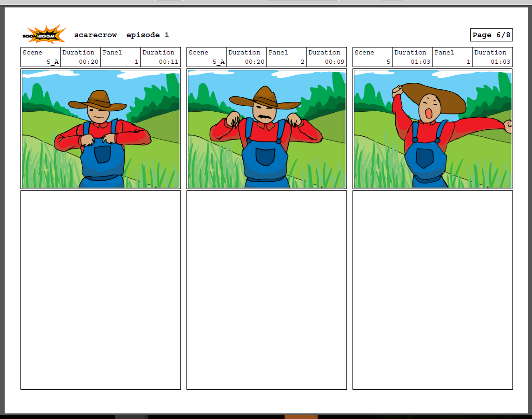Click the Toon Boom logo
This screenshot has height=419, width=532.
44,34
